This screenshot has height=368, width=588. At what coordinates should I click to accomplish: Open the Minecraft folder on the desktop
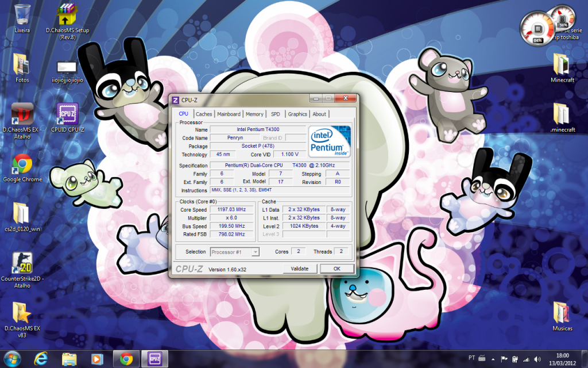click(x=562, y=64)
